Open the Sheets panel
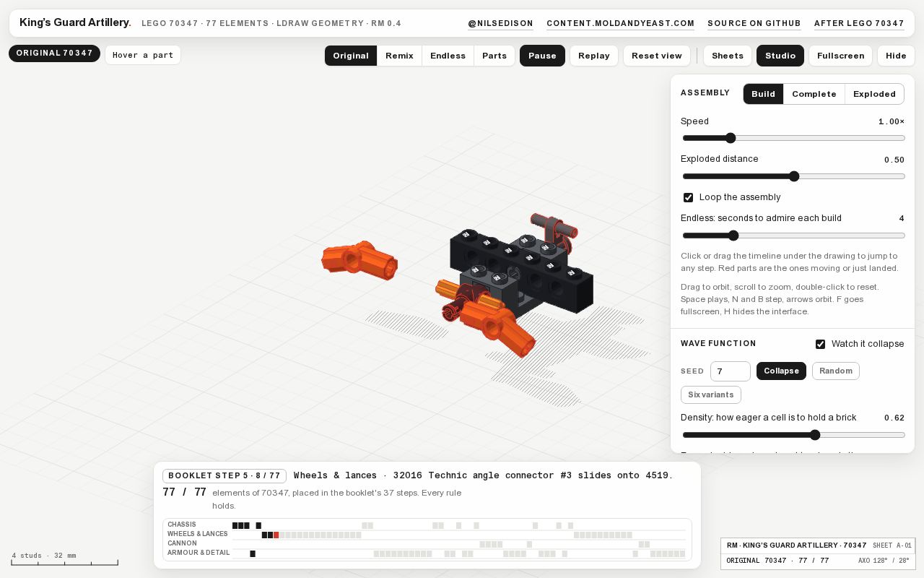The image size is (924, 578). (728, 56)
